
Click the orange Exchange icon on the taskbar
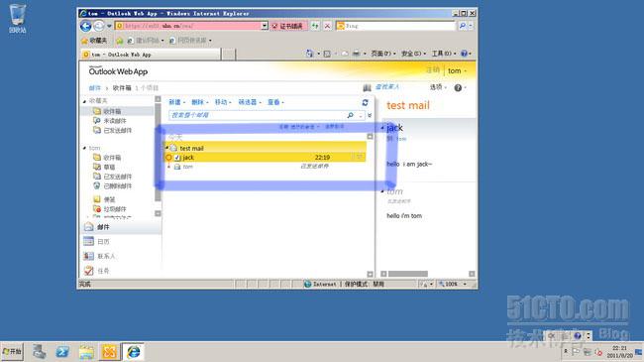click(109, 352)
